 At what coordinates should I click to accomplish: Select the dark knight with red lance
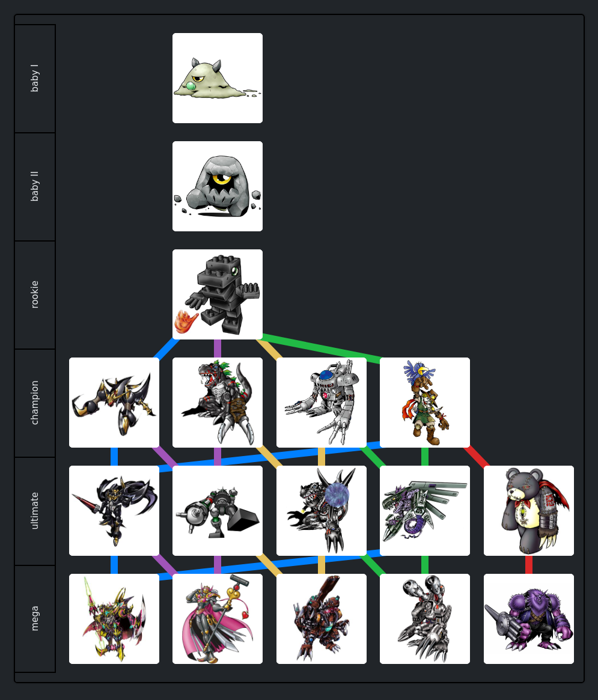114,511
